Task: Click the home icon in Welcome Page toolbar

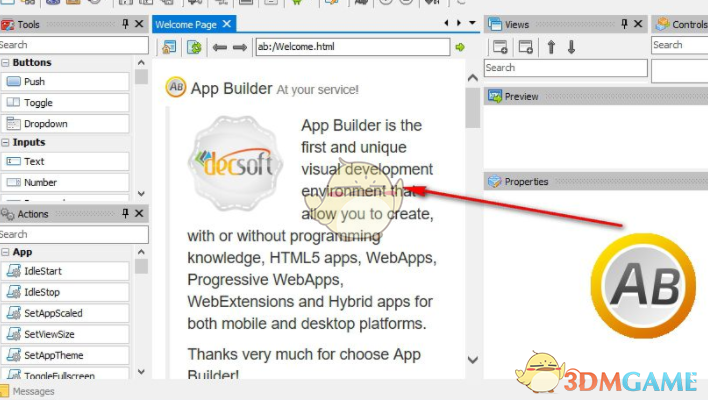Action: tap(168, 46)
